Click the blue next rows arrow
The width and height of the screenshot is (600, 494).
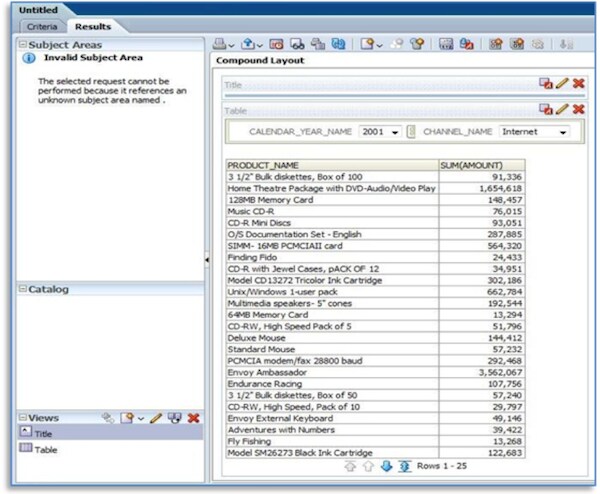(386, 466)
